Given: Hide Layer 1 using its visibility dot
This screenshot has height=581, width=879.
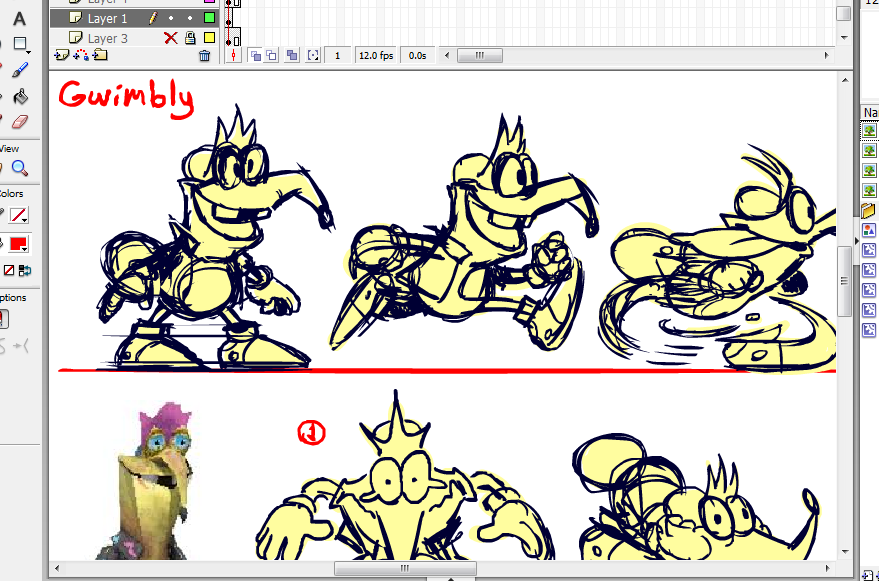Looking at the screenshot, I should 171,18.
